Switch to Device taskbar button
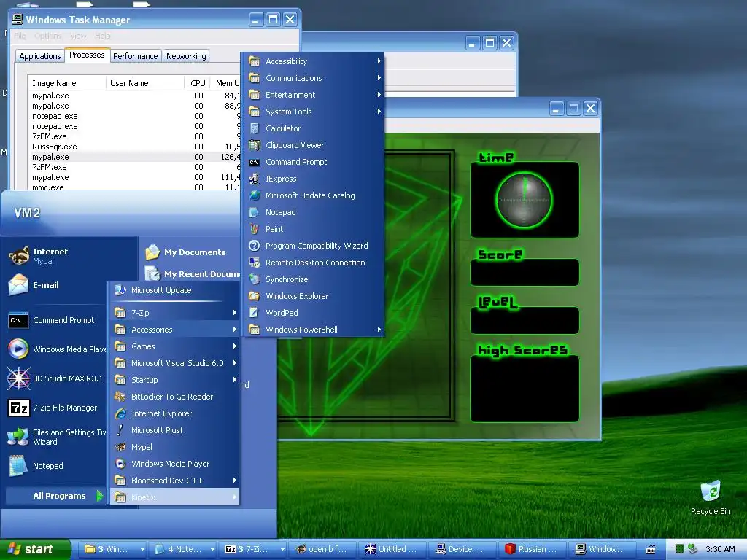The width and height of the screenshot is (747, 560). click(x=462, y=549)
